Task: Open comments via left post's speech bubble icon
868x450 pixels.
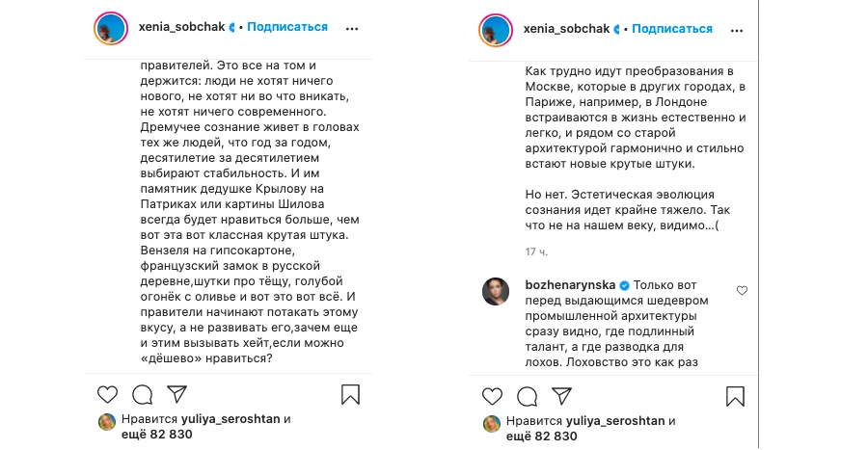Action: pos(142,394)
